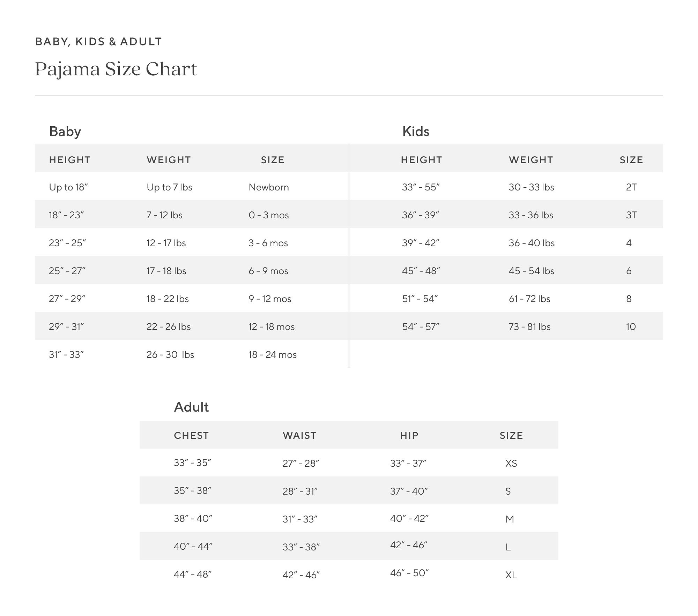Click the WAIST column header
Viewport: 698px width, 616px height.
pyautogui.click(x=299, y=435)
